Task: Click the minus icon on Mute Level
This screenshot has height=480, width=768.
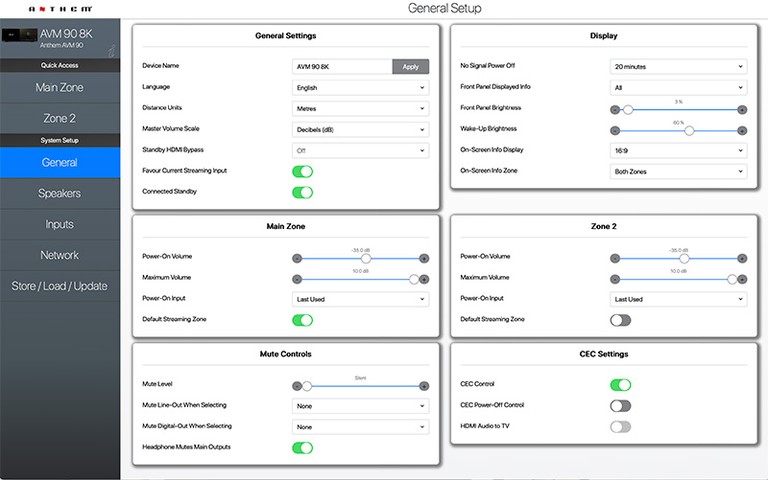Action: [297, 385]
